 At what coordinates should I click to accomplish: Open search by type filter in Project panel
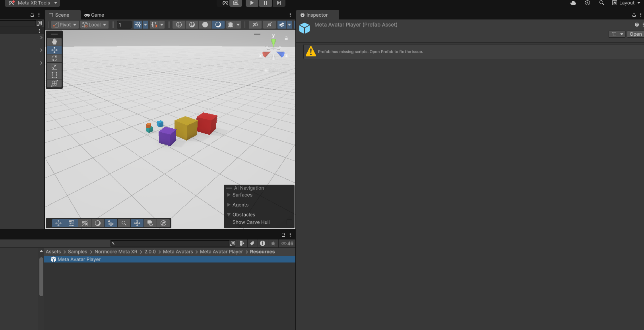[242, 243]
